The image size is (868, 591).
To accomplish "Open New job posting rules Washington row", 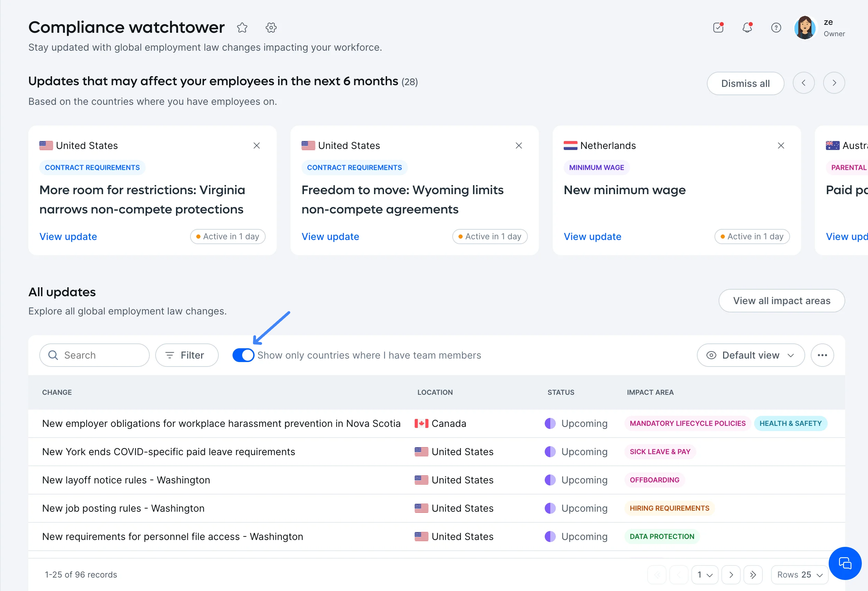I will (x=437, y=508).
